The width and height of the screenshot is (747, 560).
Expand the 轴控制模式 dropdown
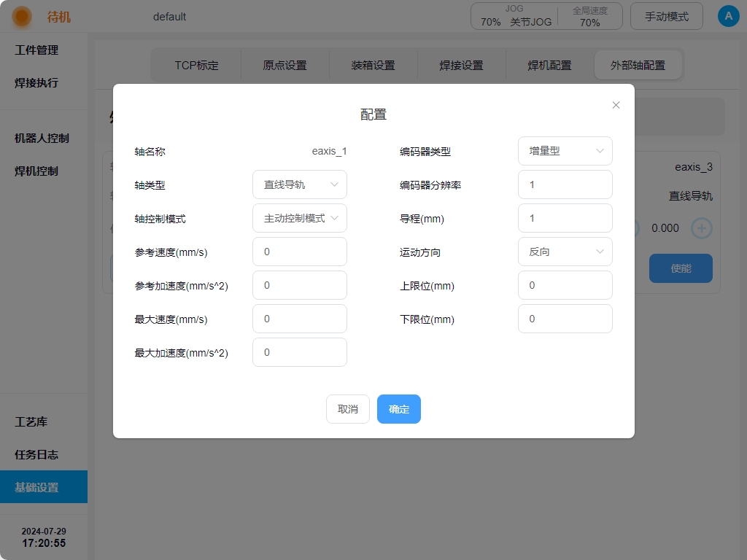pos(300,218)
